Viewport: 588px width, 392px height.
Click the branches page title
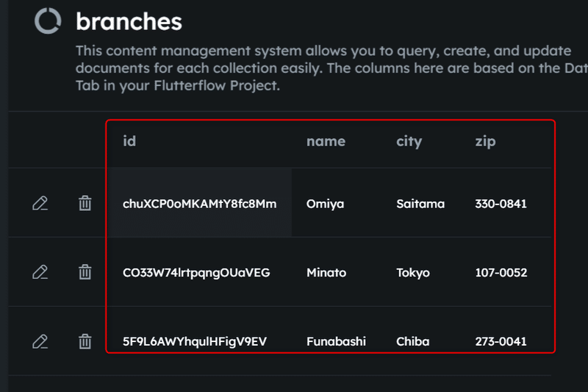click(x=129, y=21)
